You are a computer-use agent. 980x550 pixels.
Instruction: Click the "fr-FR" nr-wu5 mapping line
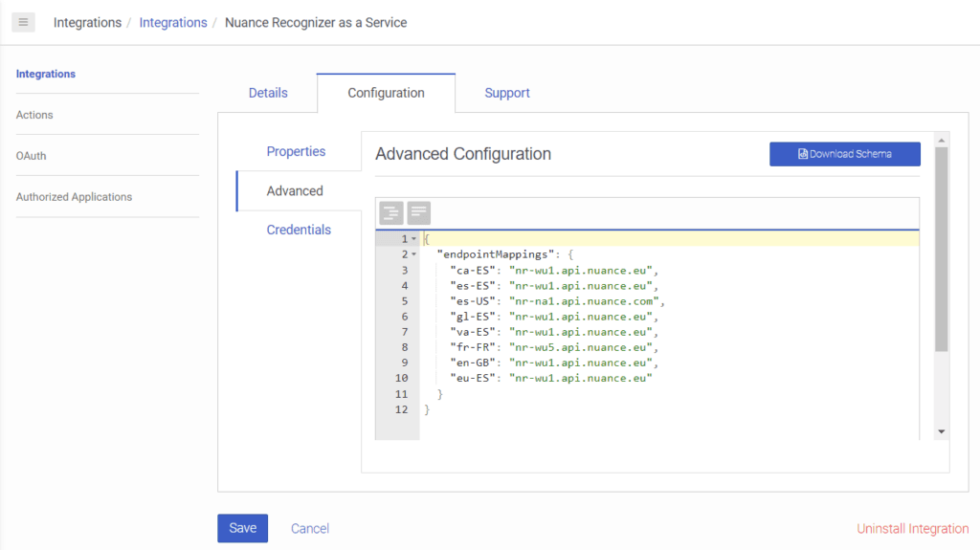[x=554, y=347]
